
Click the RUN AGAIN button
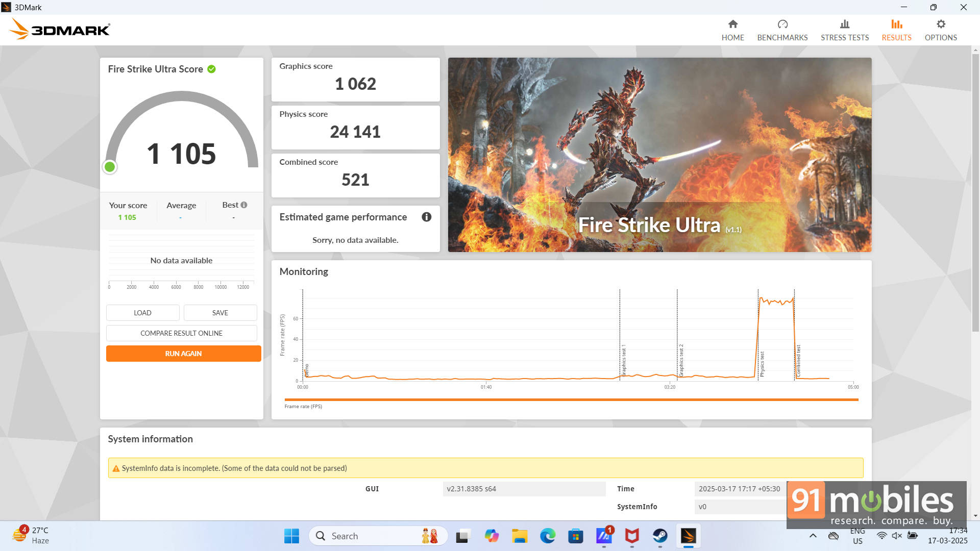183,354
